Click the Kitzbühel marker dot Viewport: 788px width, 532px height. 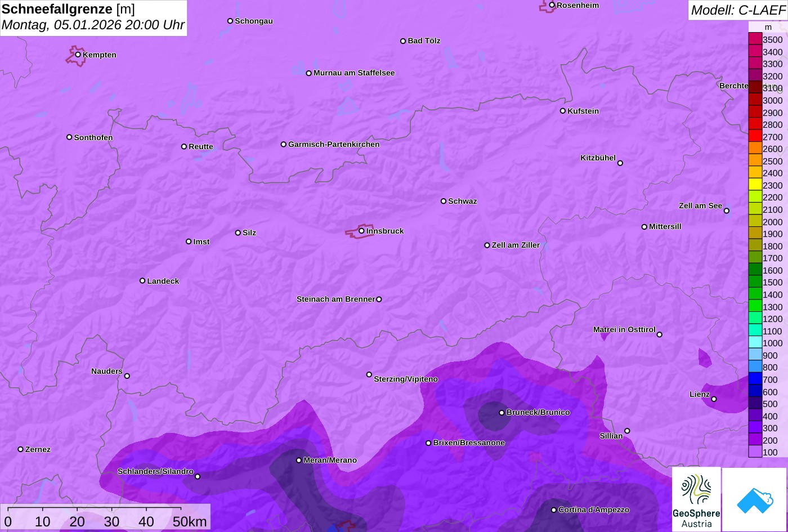click(620, 163)
